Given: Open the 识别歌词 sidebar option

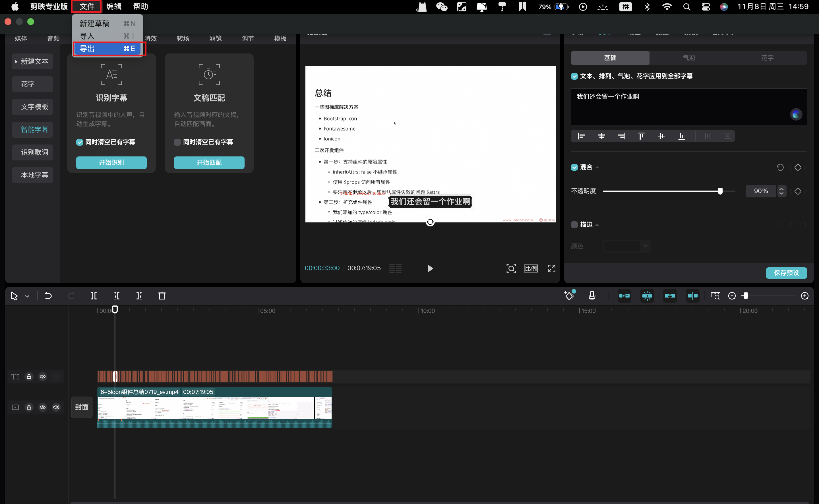Looking at the screenshot, I should (x=32, y=152).
